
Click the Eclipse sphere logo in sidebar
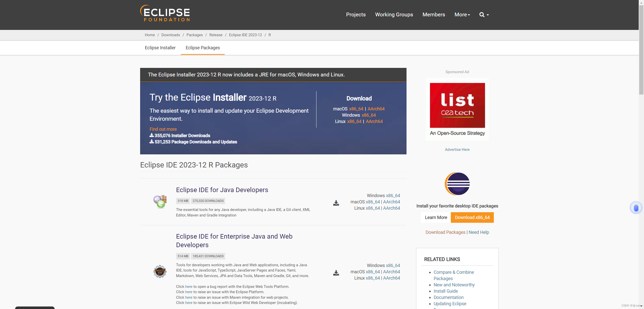[x=457, y=184]
